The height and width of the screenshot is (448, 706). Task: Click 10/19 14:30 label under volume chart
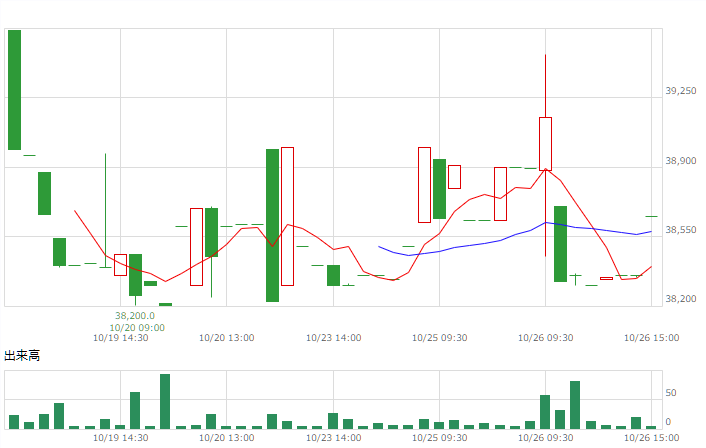[x=120, y=438]
